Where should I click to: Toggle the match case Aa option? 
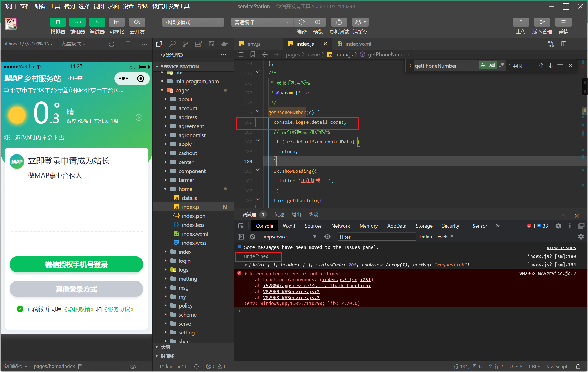pyautogui.click(x=483, y=65)
